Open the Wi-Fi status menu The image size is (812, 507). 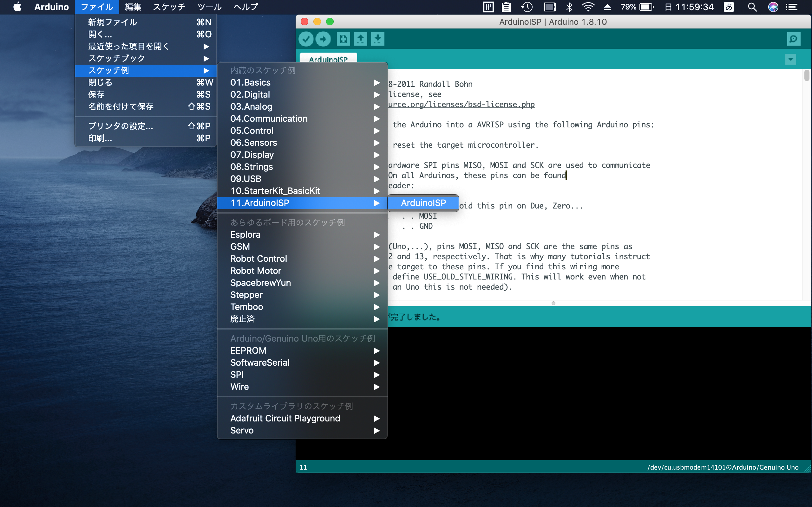588,7
